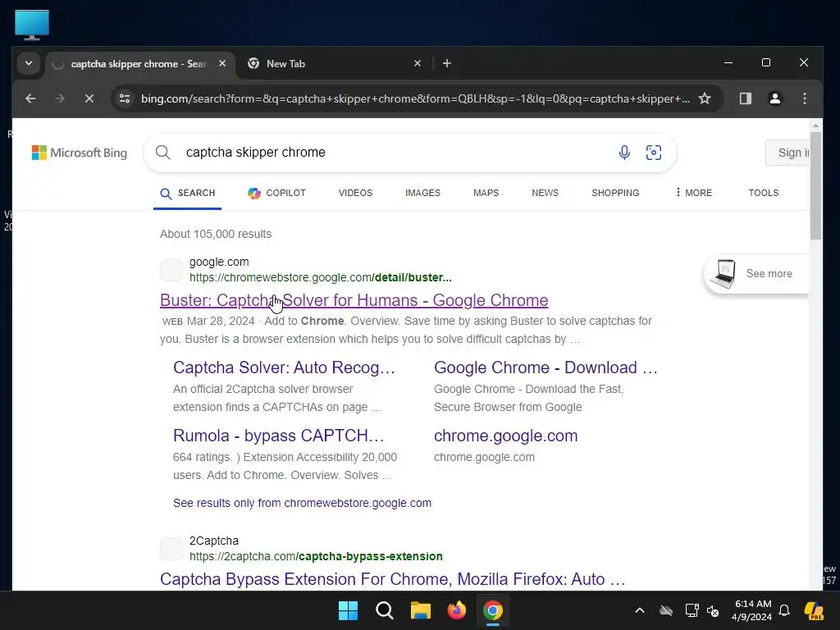Click the 2Captcha result favicon
This screenshot has width=840, height=630.
[171, 549]
